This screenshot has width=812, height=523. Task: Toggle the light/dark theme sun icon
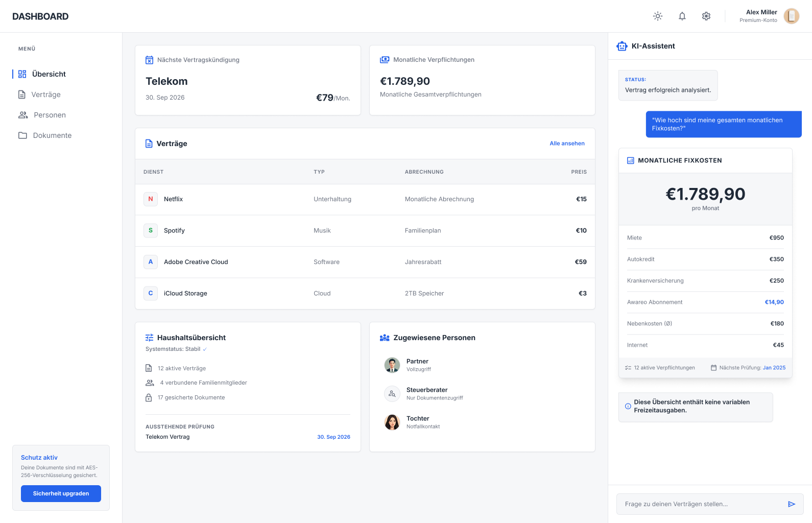[x=658, y=16]
